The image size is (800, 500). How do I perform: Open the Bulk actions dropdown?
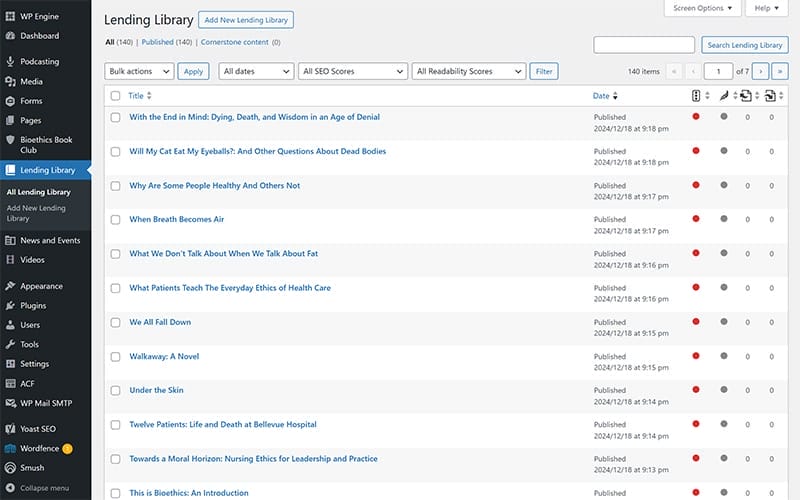tap(139, 71)
